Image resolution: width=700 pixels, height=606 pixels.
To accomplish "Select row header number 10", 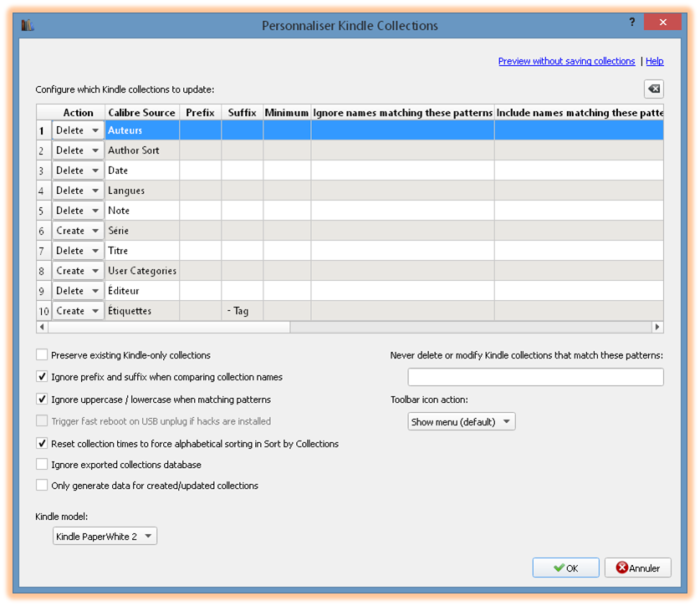I will point(43,311).
